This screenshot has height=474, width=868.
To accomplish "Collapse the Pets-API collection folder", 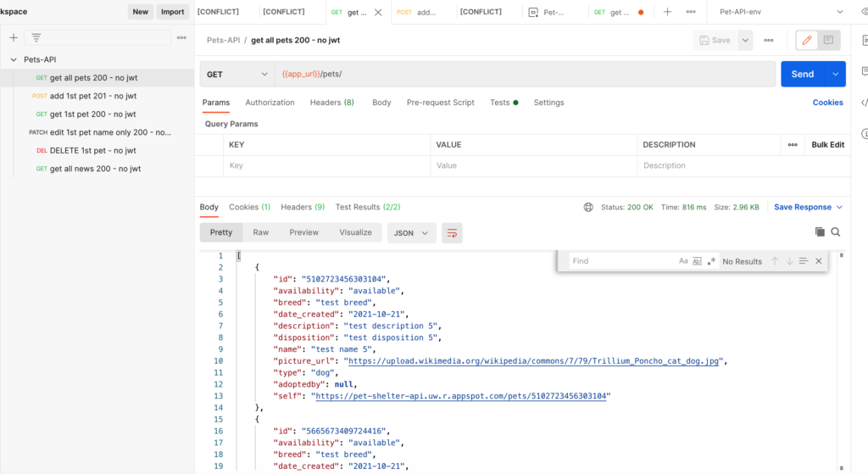I will (14, 59).
